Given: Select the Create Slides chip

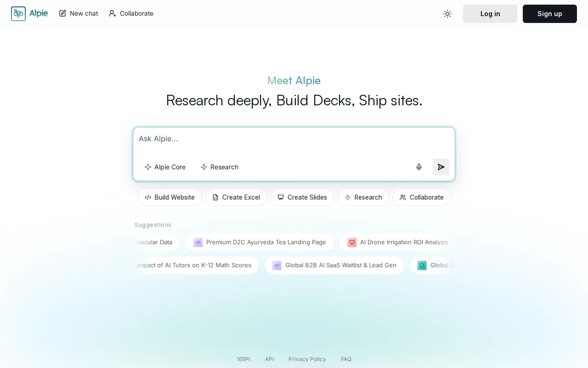Looking at the screenshot, I should click(x=302, y=197).
